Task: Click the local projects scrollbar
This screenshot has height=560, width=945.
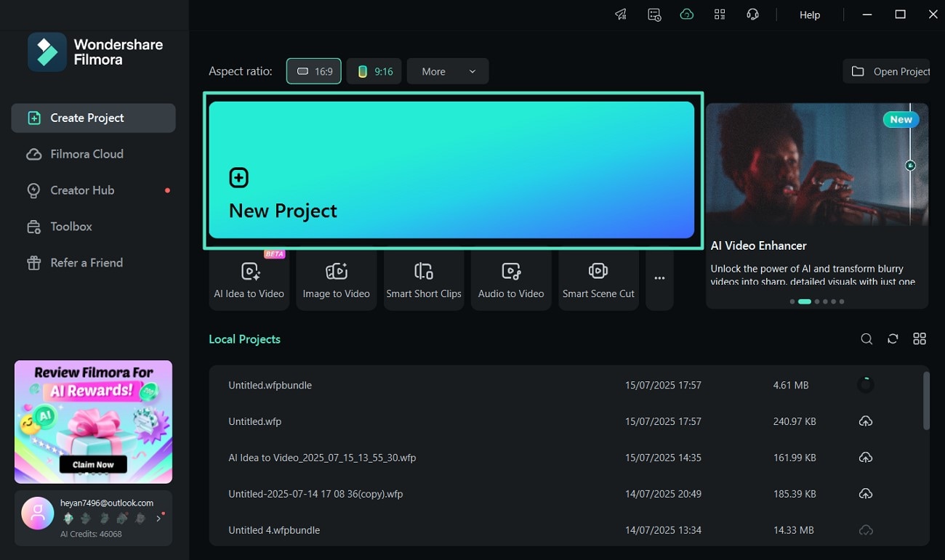Action: click(926, 400)
